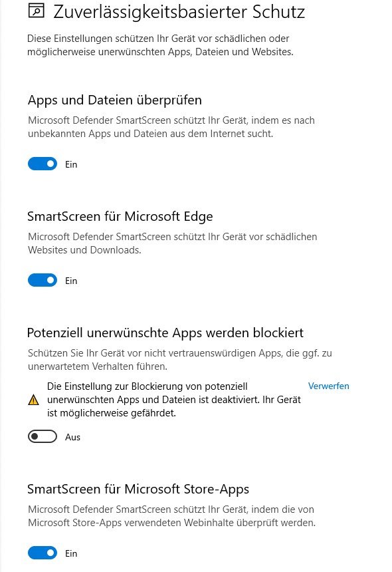Click the Zuverlässigkeitsbasierter Schutz page title
The width and height of the screenshot is (392, 572).
pyautogui.click(x=179, y=12)
